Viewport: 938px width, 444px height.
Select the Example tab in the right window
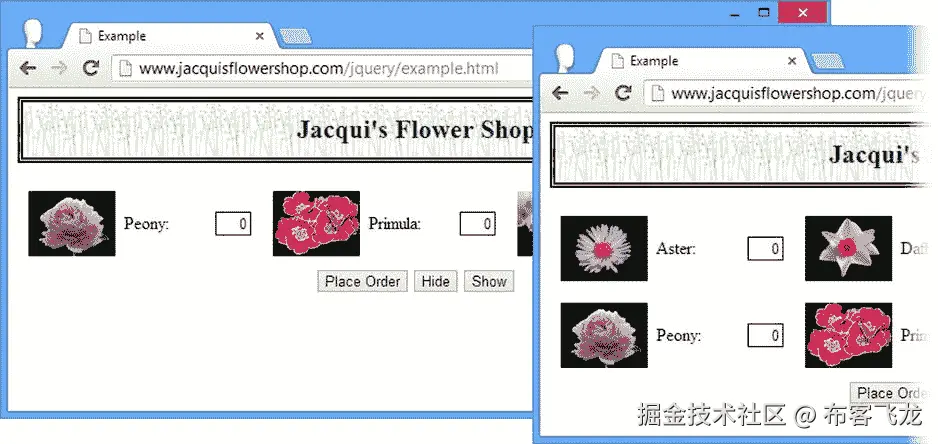click(703, 60)
